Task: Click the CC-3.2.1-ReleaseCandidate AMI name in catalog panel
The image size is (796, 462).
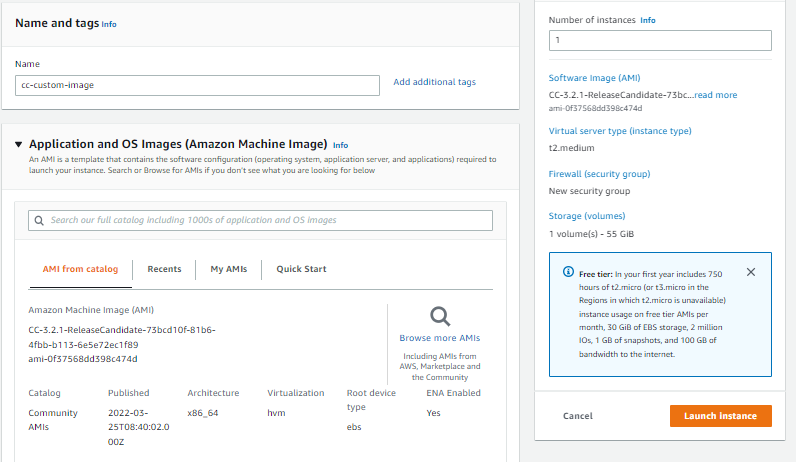Action: click(x=122, y=337)
